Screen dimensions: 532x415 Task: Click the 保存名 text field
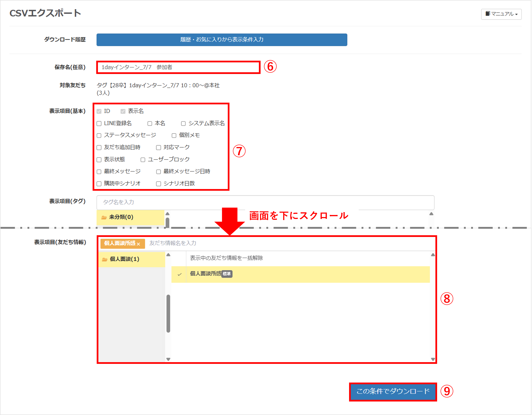tap(178, 67)
